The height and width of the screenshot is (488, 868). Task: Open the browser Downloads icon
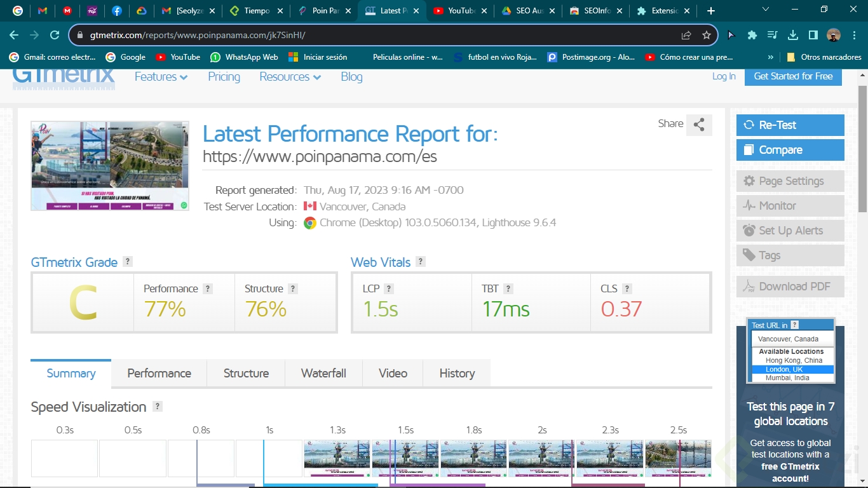pyautogui.click(x=793, y=35)
